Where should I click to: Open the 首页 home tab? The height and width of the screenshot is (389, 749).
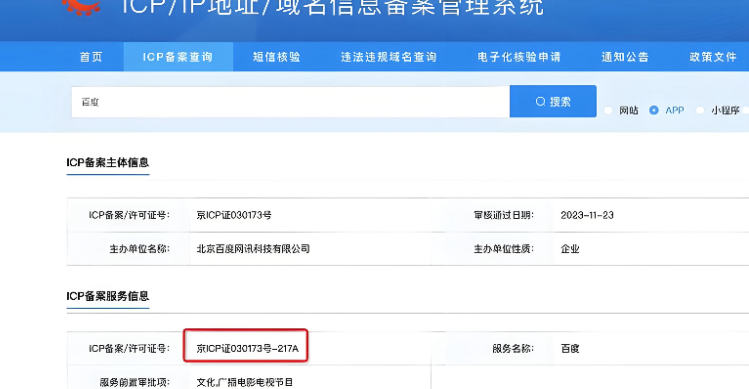91,57
